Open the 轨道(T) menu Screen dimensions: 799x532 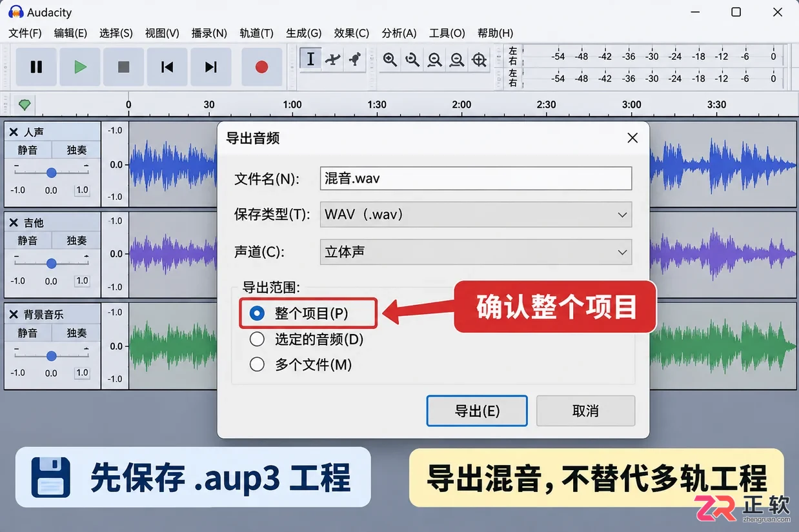pyautogui.click(x=256, y=33)
